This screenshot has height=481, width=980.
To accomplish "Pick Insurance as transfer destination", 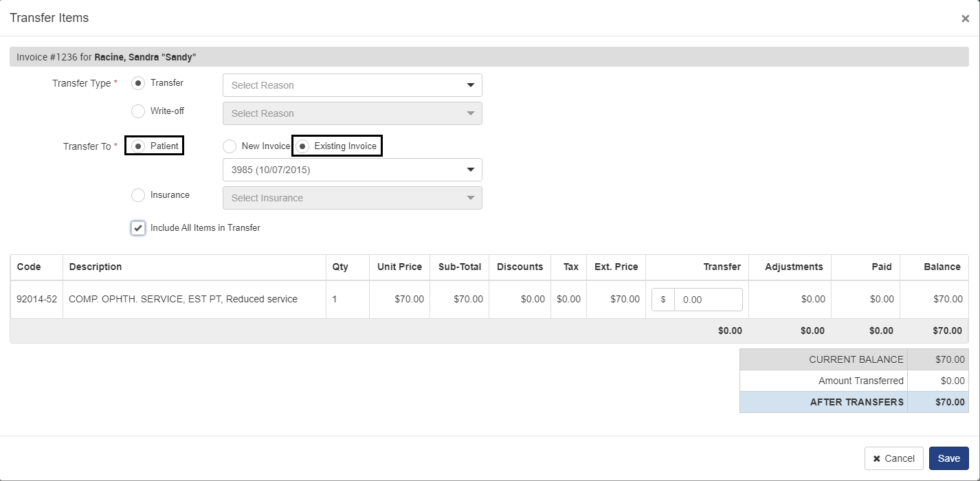I will pos(138,195).
